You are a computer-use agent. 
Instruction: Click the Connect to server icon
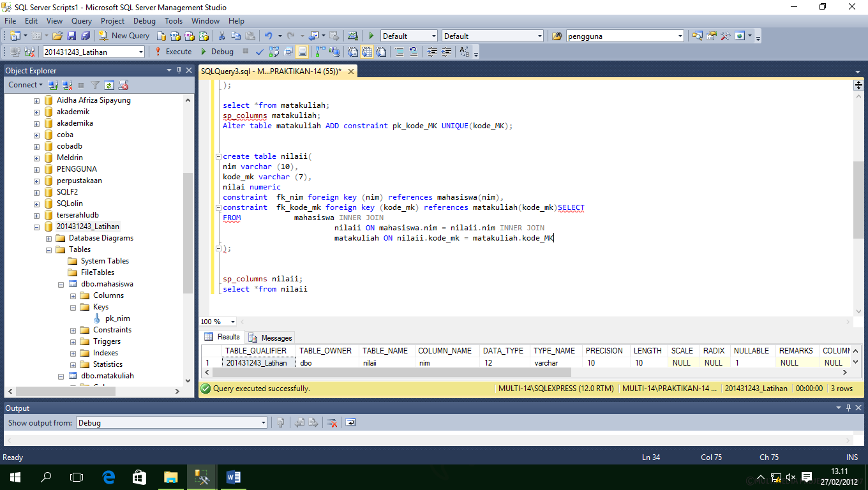coord(53,84)
